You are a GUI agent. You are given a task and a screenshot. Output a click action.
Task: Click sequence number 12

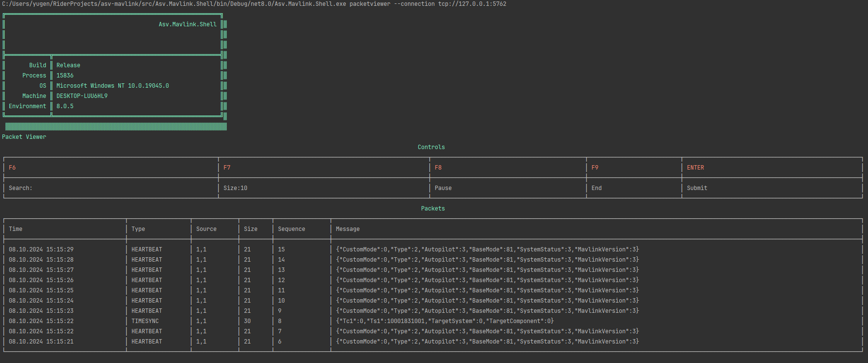pyautogui.click(x=281, y=280)
